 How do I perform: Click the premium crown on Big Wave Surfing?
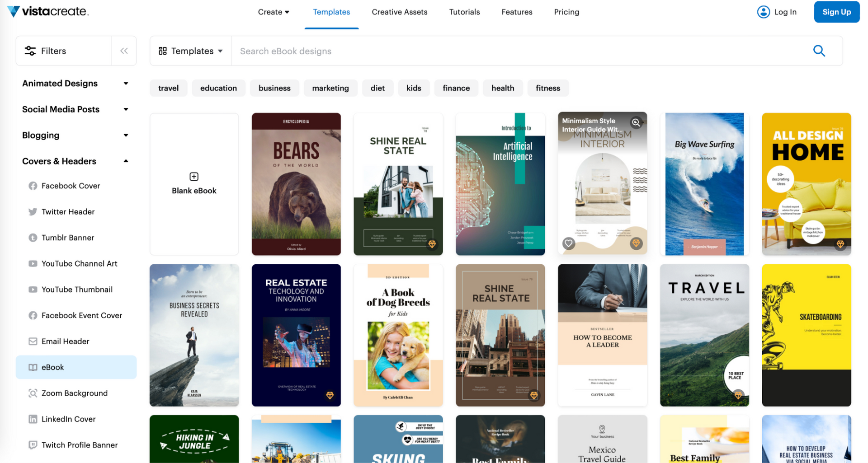(x=739, y=244)
